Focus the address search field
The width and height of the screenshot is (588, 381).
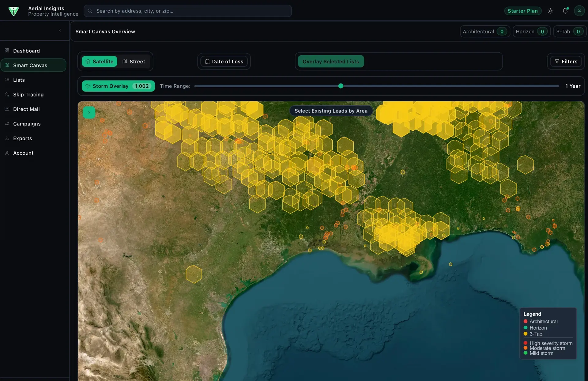[x=187, y=11]
